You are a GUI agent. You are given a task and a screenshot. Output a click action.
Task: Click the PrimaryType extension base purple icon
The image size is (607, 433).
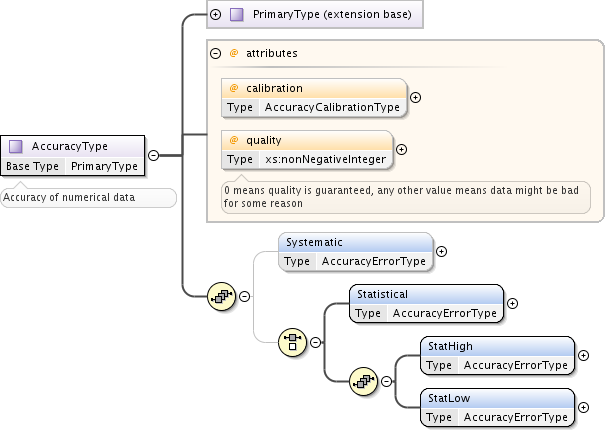pos(237,15)
